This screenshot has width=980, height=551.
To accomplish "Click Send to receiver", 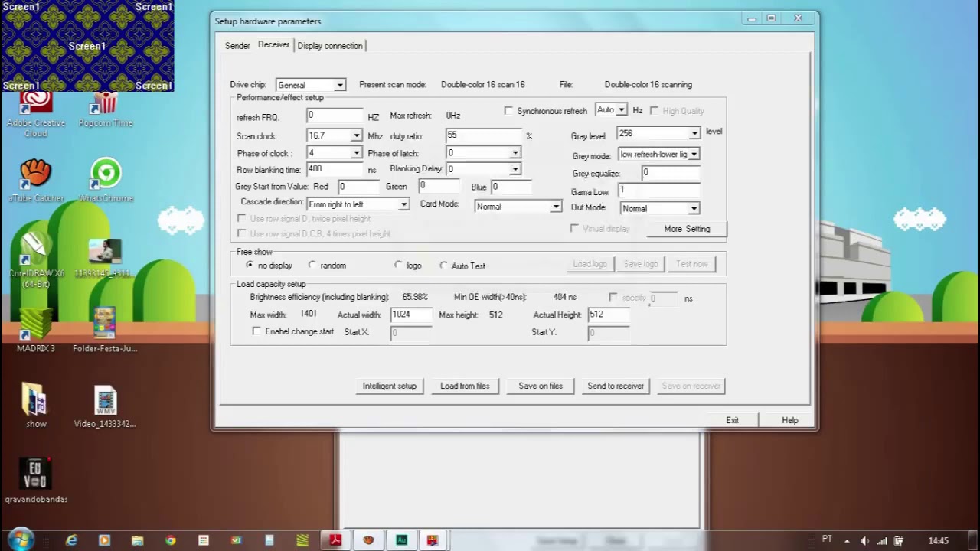I will click(616, 386).
